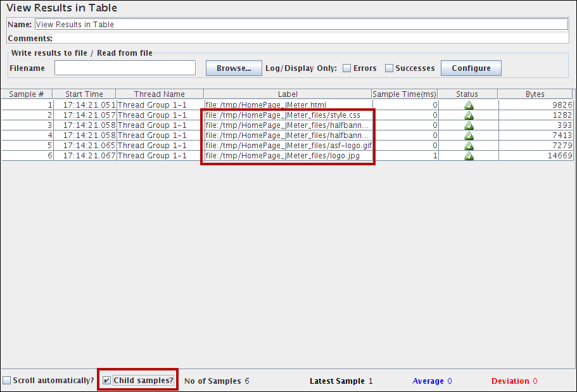Select the status icon in sample row 3
The image size is (577, 392).
point(469,125)
